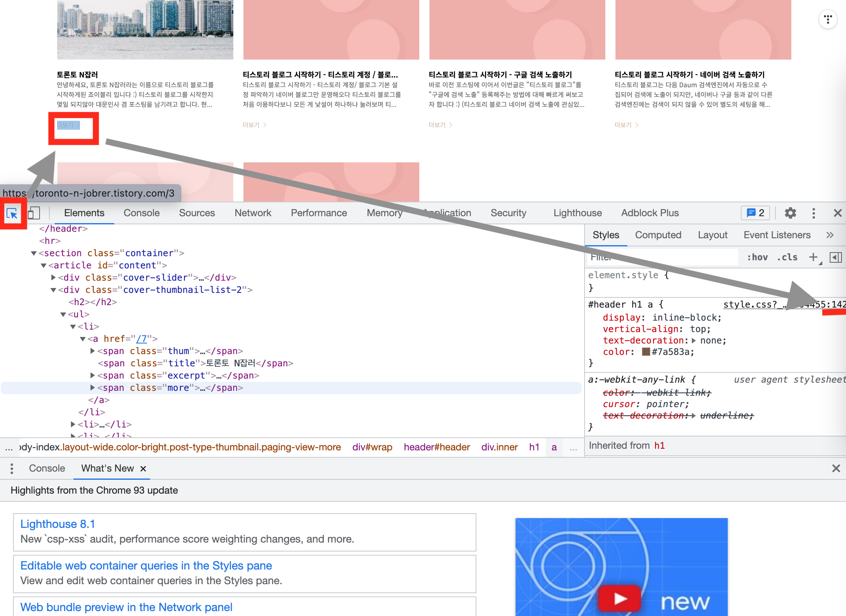The height and width of the screenshot is (616, 846).
Task: Expand the cover-slider div node
Action: click(53, 277)
